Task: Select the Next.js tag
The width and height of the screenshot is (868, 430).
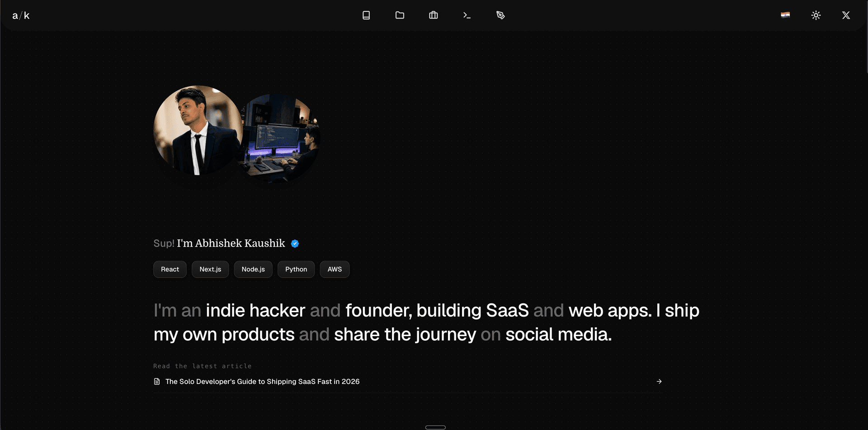Action: (x=210, y=269)
